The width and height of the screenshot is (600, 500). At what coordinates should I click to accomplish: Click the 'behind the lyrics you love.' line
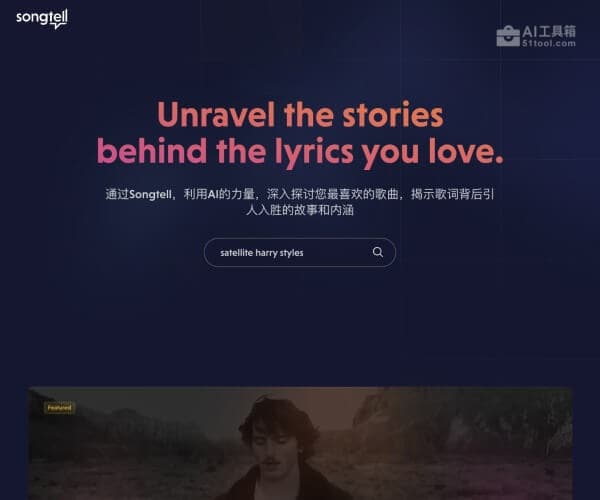point(300,151)
